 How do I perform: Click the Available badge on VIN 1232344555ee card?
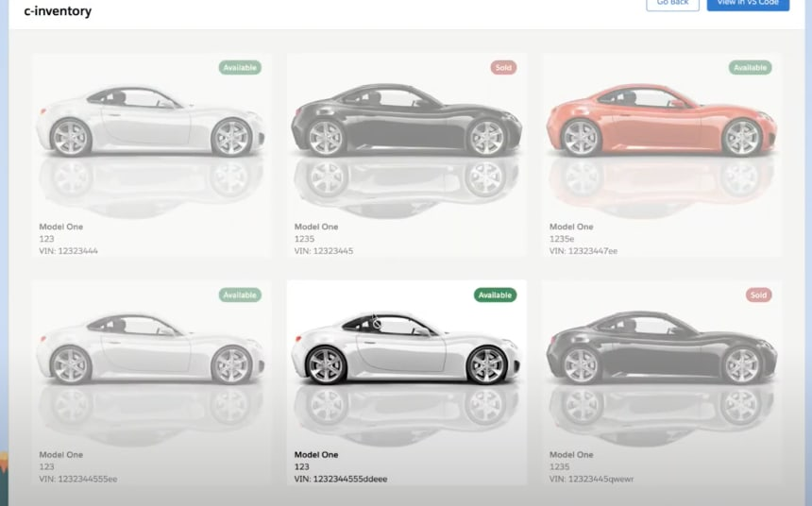[240, 295]
